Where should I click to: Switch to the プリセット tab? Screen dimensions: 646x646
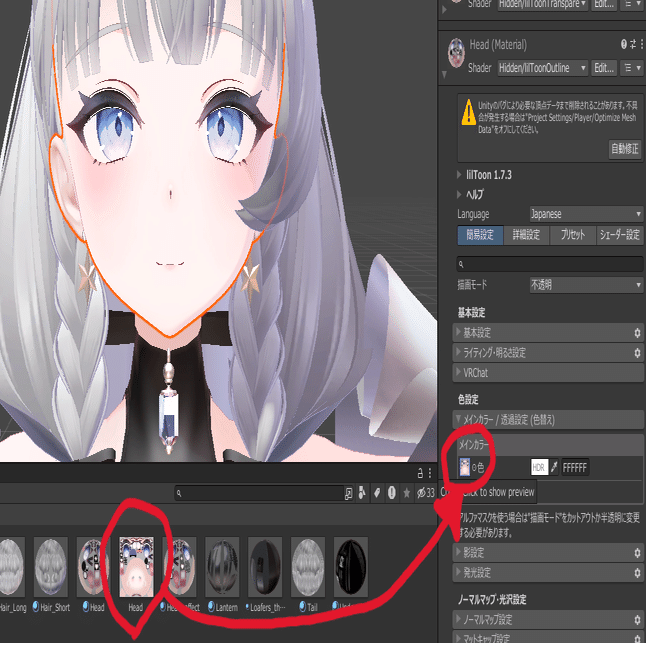coord(573,235)
